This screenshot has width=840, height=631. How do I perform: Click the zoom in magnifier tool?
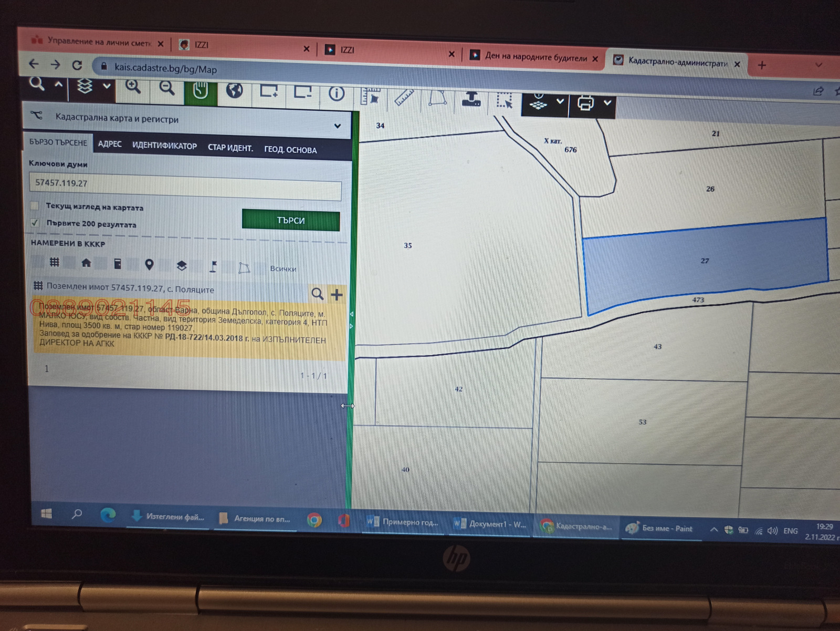[133, 87]
